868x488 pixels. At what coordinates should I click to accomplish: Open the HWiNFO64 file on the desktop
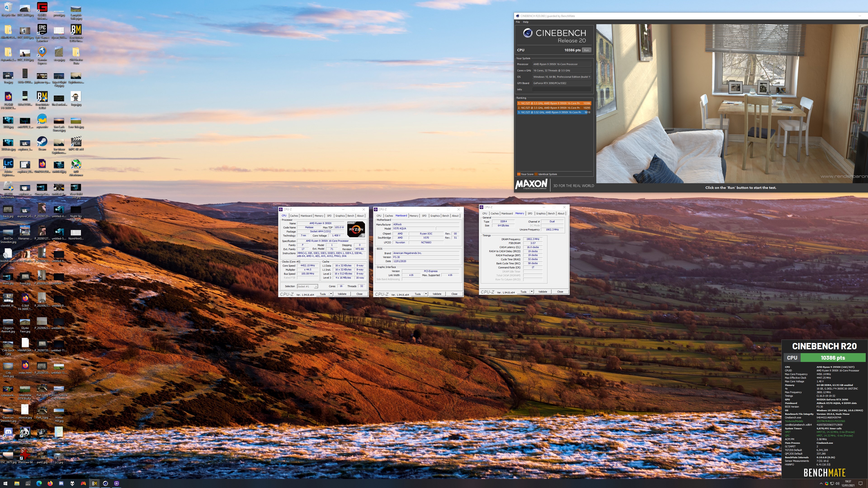click(x=25, y=345)
